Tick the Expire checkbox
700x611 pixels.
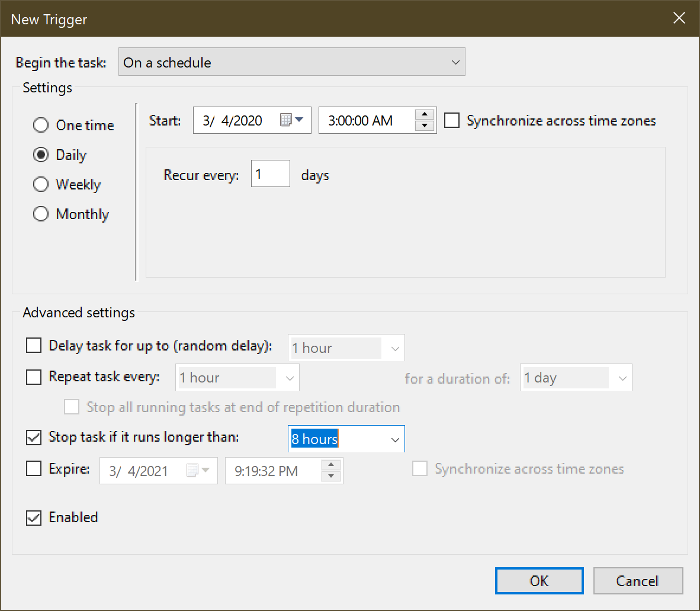click(x=34, y=469)
